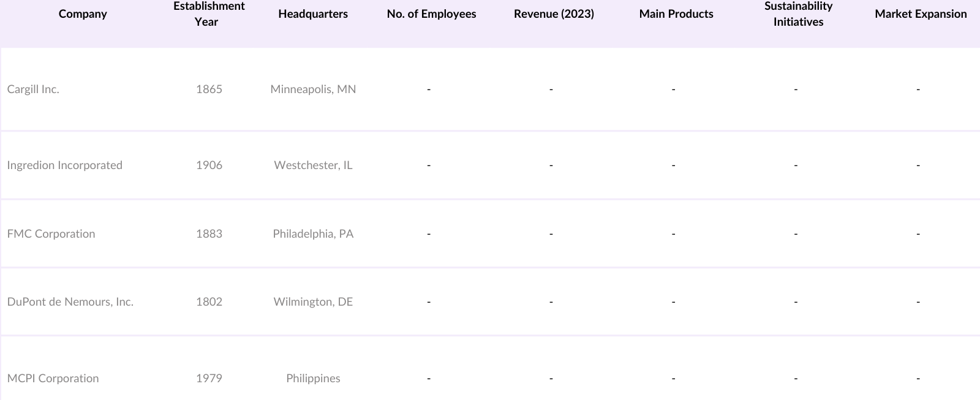
Task: Select the No. of Employees header
Action: [x=431, y=14]
